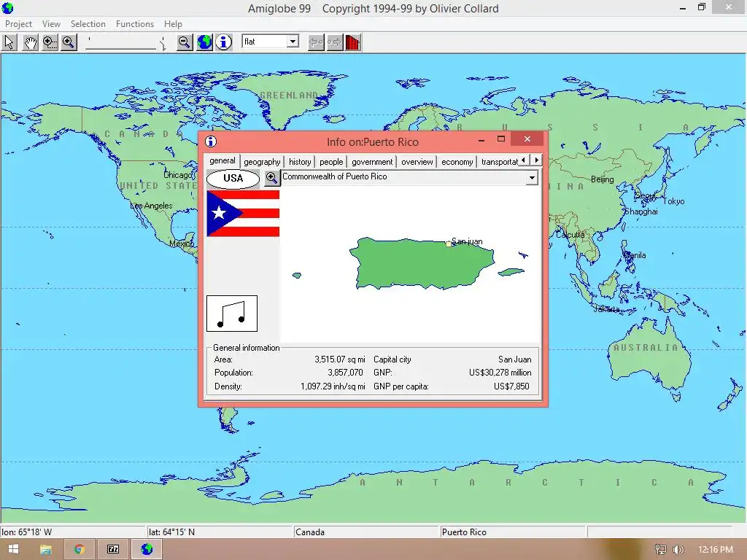The height and width of the screenshot is (560, 747).
Task: Click the Puerto Rico flag image
Action: 243,214
